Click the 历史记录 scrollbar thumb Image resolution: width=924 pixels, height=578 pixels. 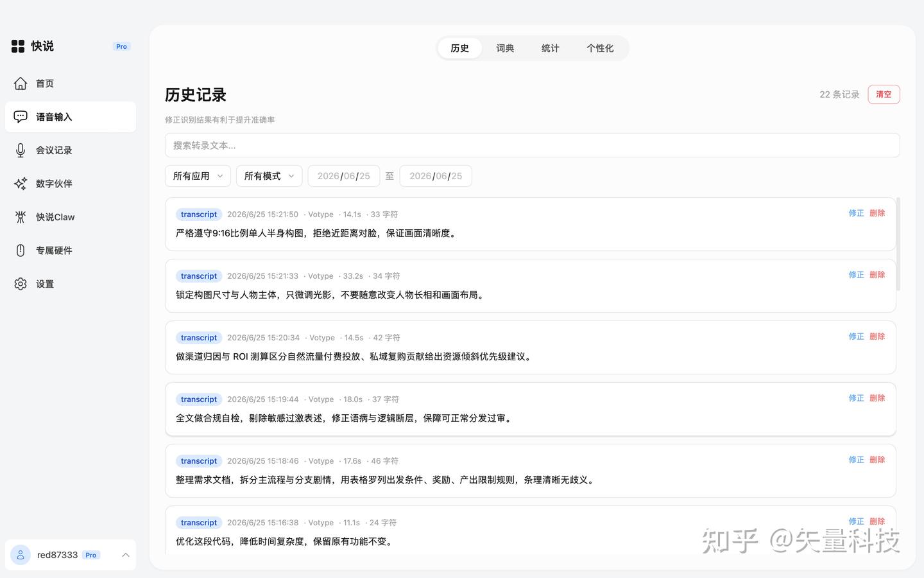pos(898,244)
